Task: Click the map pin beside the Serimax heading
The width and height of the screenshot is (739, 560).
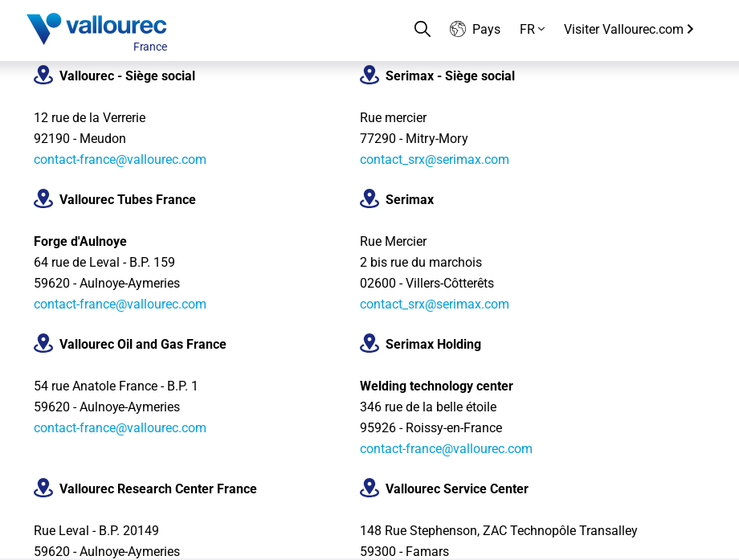Action: (369, 199)
